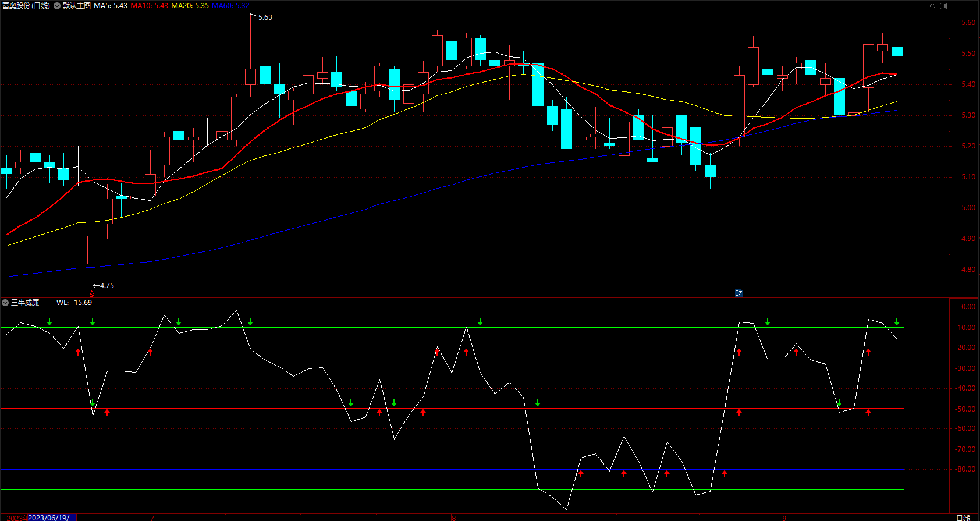Click the candlestick with the 5.63 high wick
The height and width of the screenshot is (521, 980).
tap(251, 76)
